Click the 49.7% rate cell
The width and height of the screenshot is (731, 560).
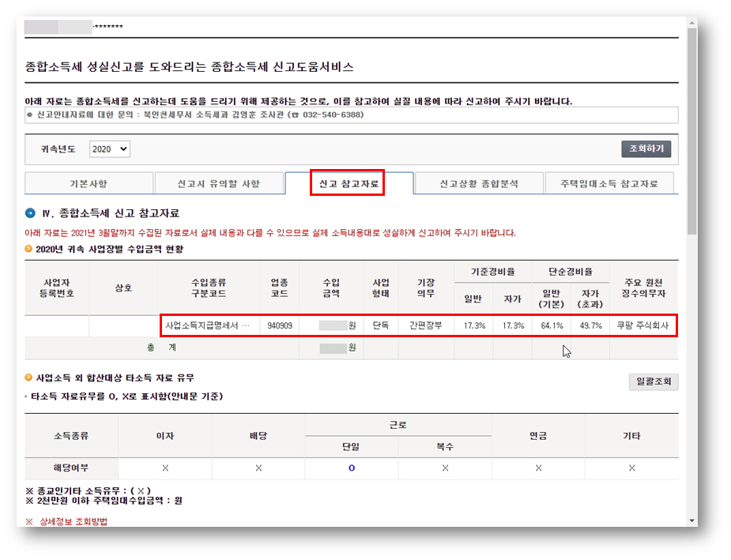click(x=590, y=325)
